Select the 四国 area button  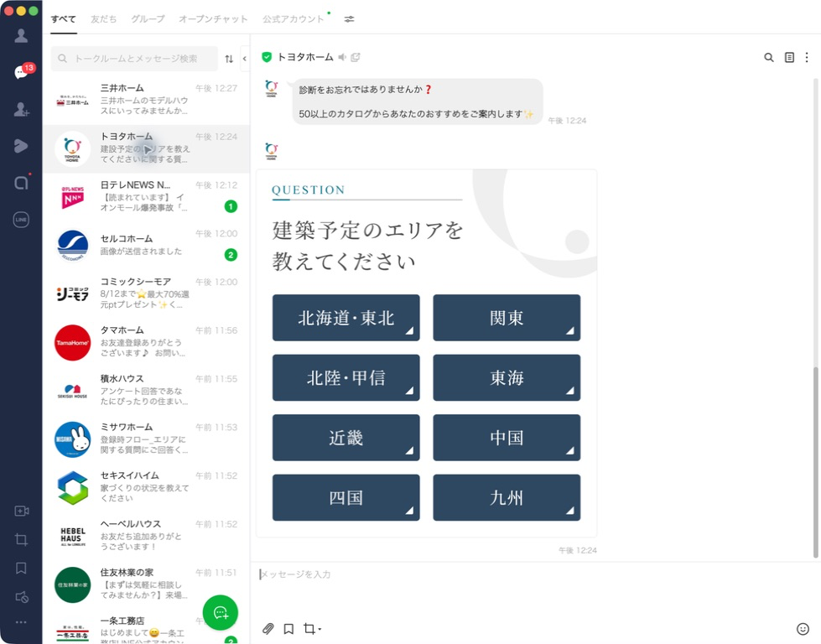(346, 497)
